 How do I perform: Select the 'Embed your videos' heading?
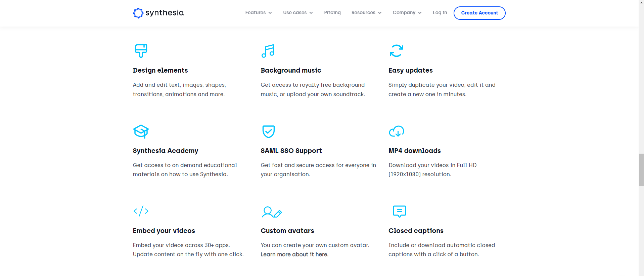164,231
